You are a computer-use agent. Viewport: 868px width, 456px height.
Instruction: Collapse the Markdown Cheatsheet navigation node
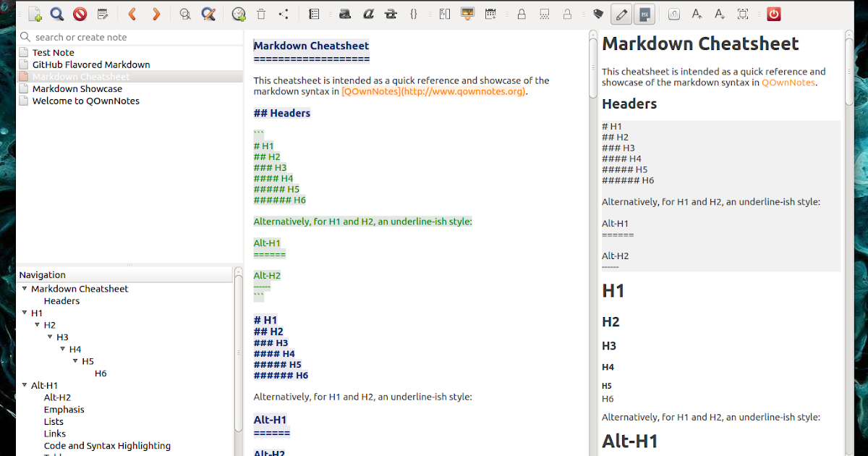25,289
